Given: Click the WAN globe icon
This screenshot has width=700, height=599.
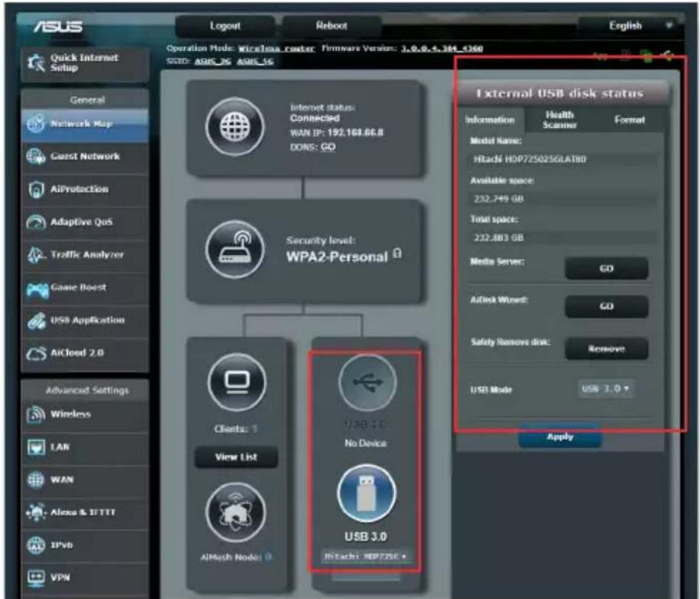Looking at the screenshot, I should [x=36, y=480].
